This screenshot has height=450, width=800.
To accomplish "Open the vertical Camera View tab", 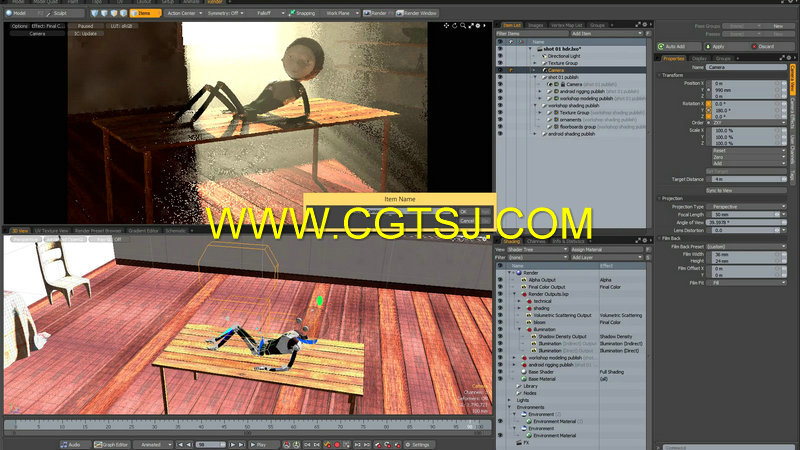I will click(x=792, y=79).
